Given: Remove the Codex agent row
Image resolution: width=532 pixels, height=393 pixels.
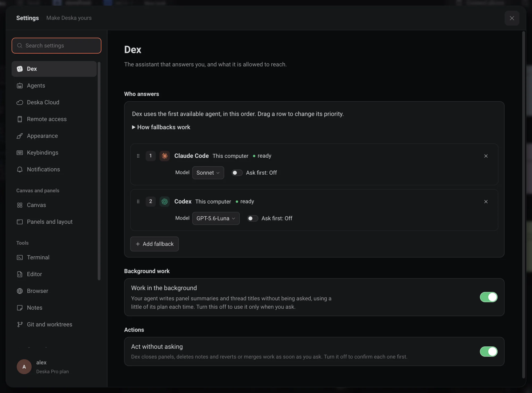Looking at the screenshot, I should [x=486, y=202].
